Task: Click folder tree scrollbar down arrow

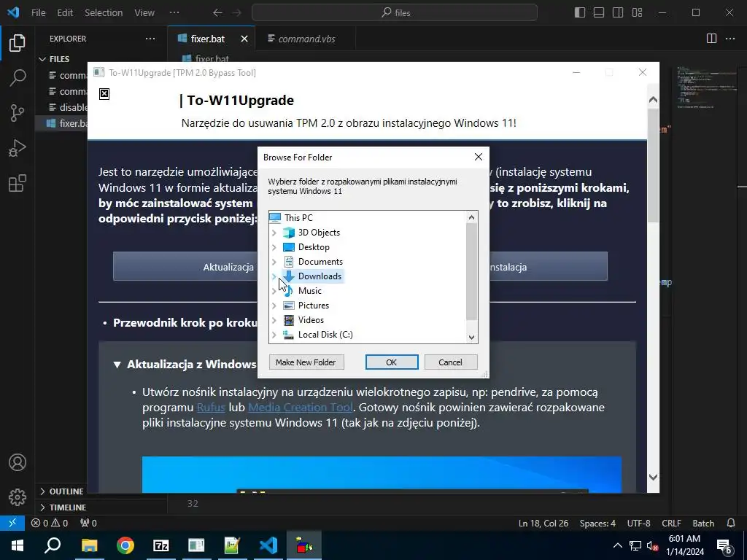Action: 471,337
